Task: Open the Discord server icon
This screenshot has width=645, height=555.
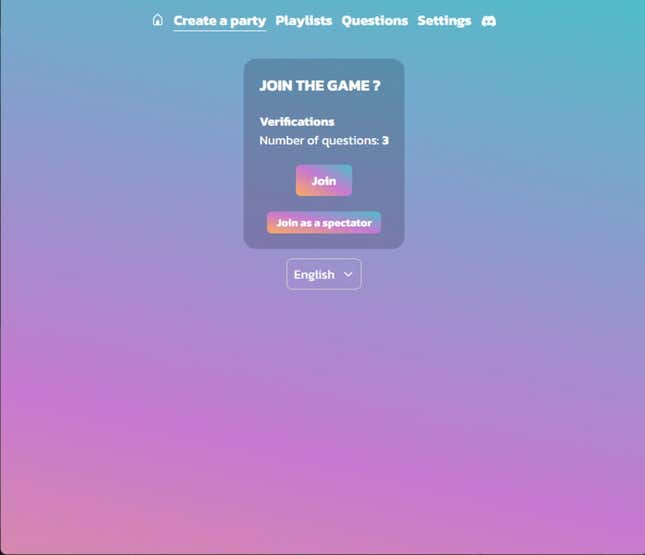Action: pos(488,21)
